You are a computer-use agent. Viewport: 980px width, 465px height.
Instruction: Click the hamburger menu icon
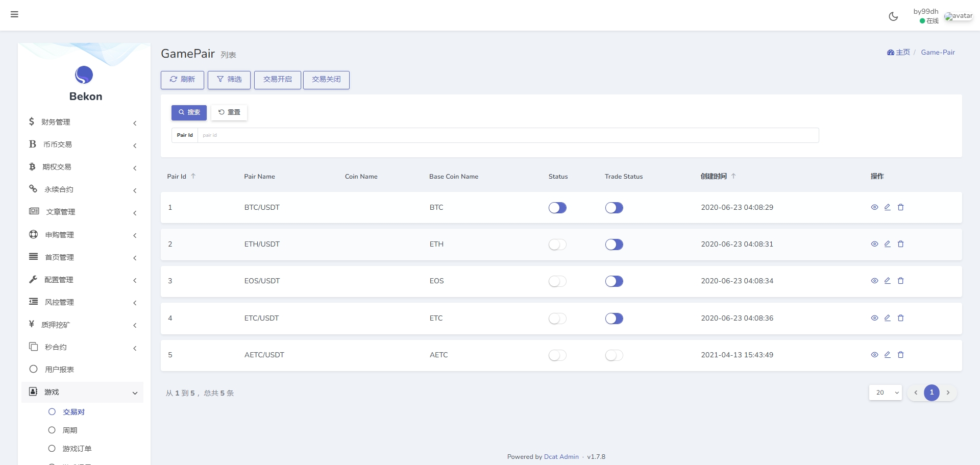point(14,14)
